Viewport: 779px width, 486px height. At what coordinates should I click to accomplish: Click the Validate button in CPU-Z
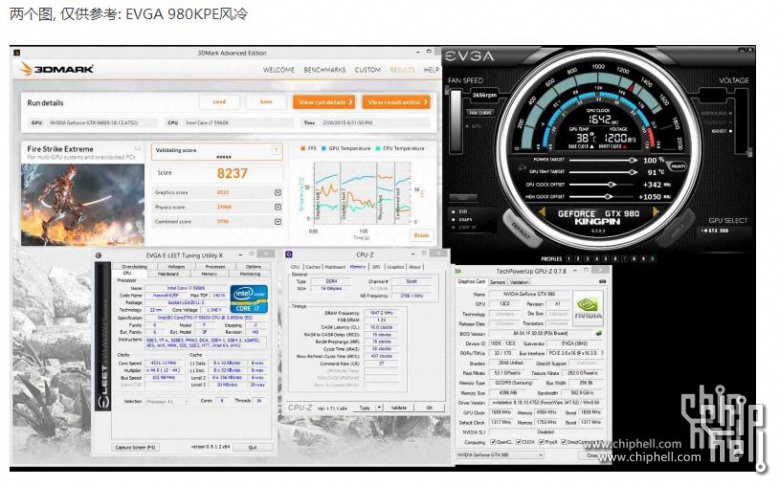(x=398, y=407)
